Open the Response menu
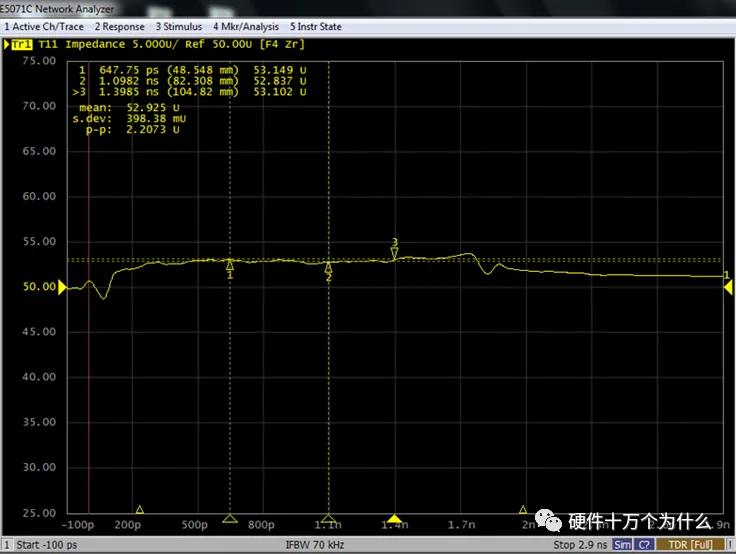The width and height of the screenshot is (736, 554). tap(119, 27)
